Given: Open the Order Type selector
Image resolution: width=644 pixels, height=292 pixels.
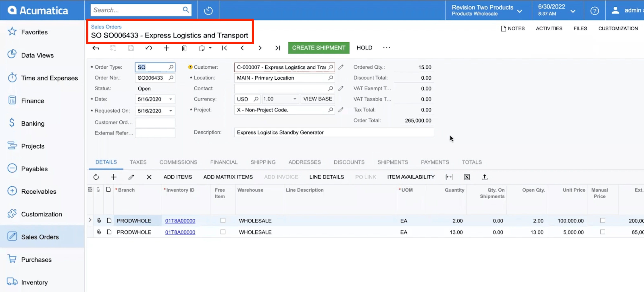Looking at the screenshot, I should point(171,67).
